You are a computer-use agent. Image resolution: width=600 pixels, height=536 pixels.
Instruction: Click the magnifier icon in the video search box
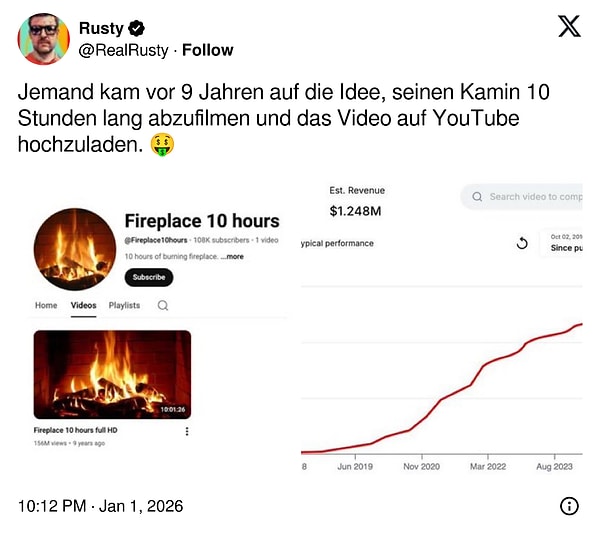pos(477,197)
